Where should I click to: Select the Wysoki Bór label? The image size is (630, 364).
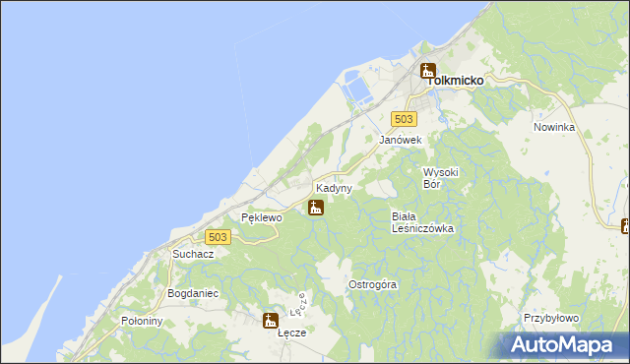coord(440,178)
